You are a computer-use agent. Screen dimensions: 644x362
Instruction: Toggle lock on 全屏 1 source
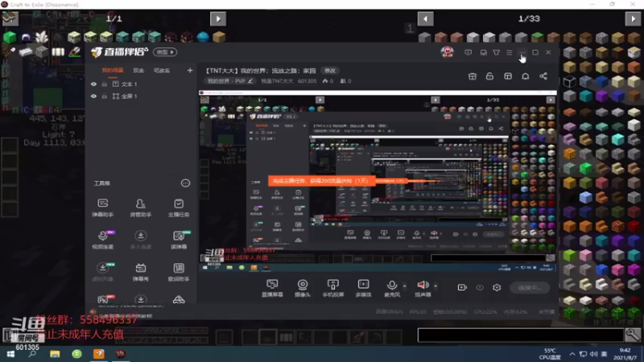tap(105, 96)
